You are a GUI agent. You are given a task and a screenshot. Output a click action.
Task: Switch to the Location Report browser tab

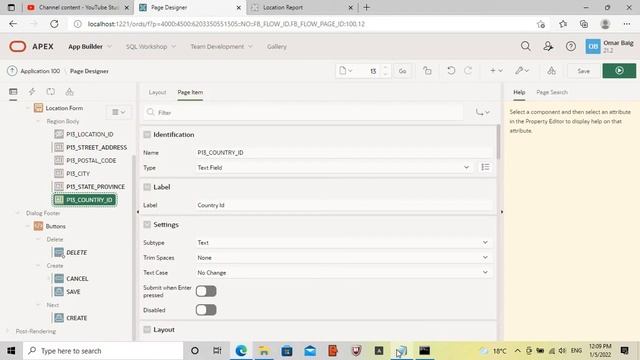coord(302,7)
